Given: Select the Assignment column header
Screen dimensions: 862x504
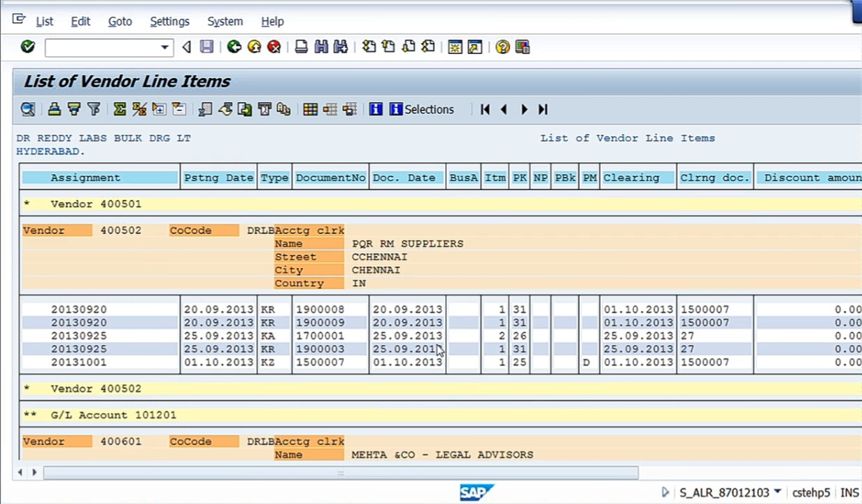Looking at the screenshot, I should pos(99,178).
